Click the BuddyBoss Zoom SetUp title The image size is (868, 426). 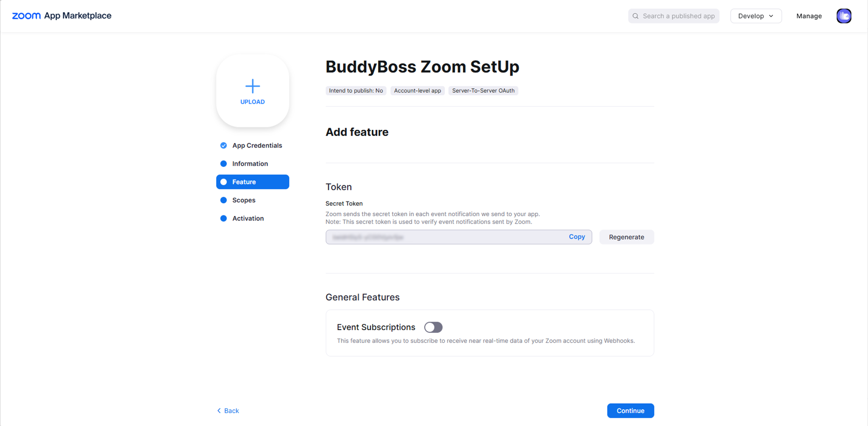tap(422, 67)
